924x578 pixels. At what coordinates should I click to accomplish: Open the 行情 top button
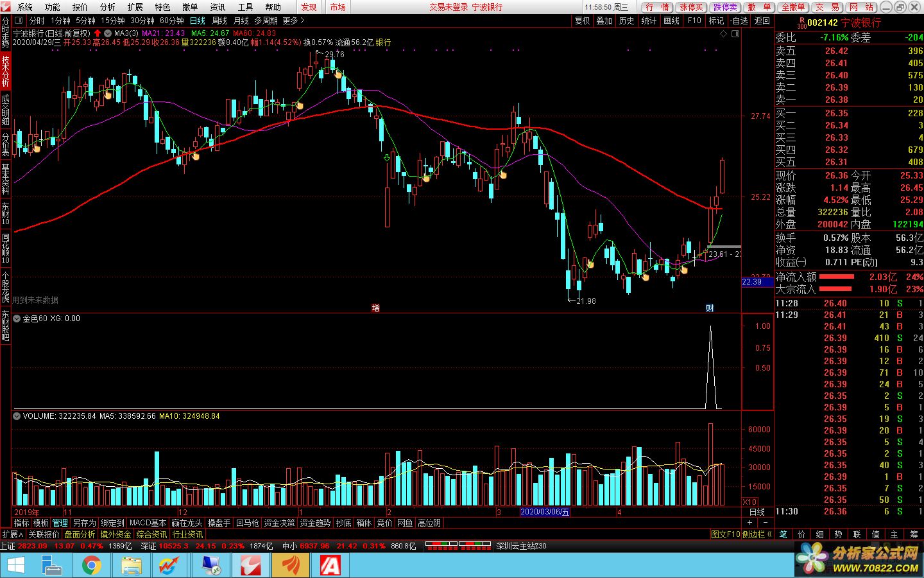tap(657, 7)
